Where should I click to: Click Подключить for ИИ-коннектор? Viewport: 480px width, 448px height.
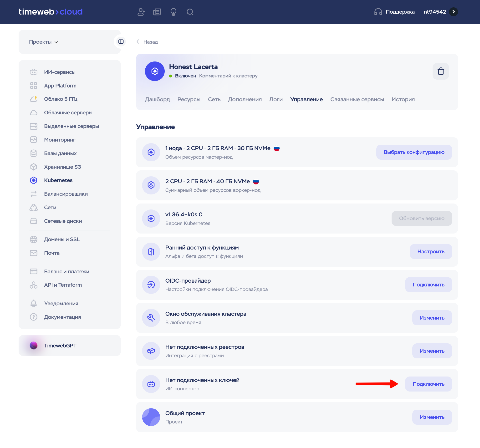click(x=428, y=384)
